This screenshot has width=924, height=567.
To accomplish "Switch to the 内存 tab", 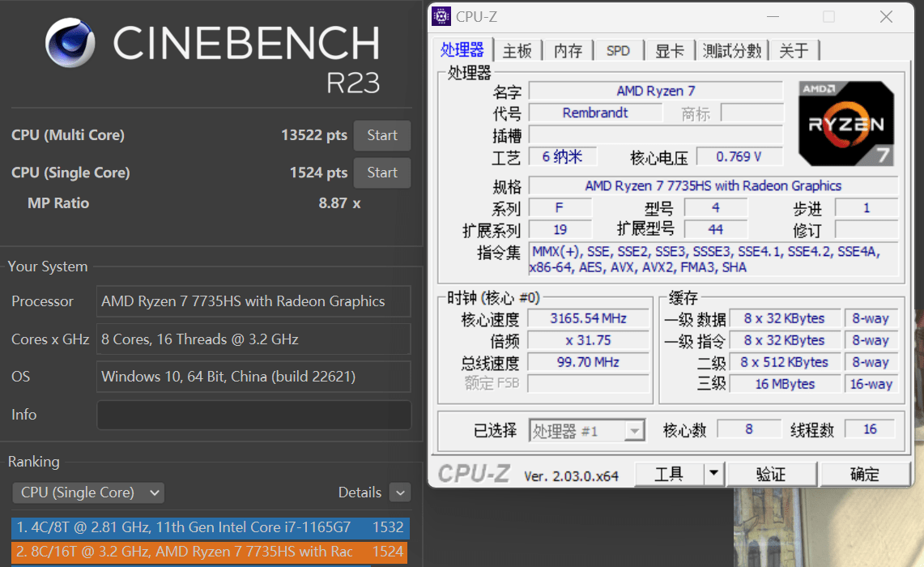I will [568, 51].
